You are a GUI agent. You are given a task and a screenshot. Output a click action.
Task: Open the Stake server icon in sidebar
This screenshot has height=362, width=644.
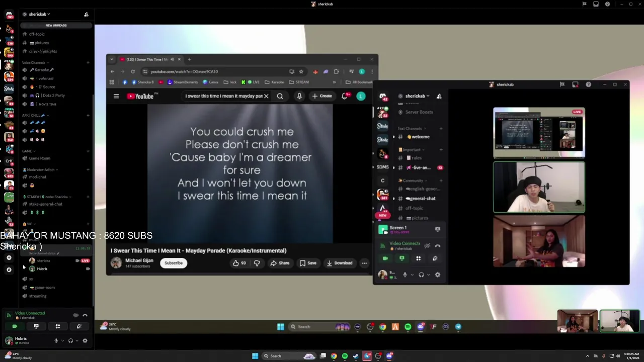pos(9,88)
